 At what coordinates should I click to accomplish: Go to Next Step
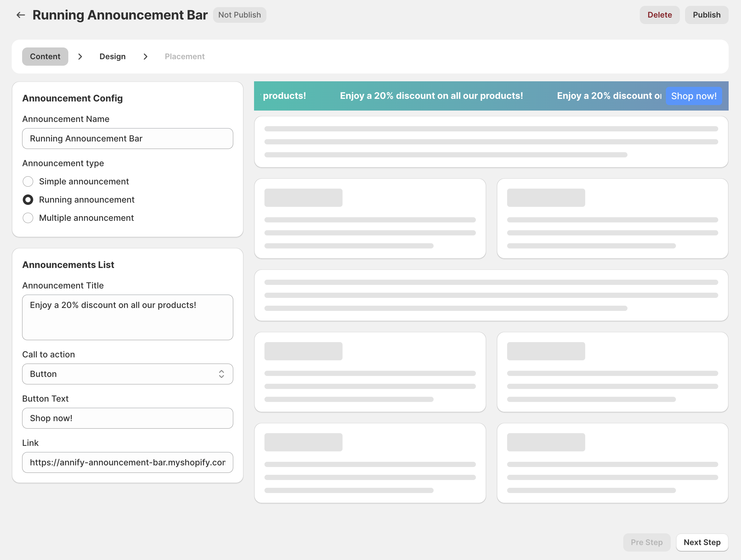(x=702, y=542)
